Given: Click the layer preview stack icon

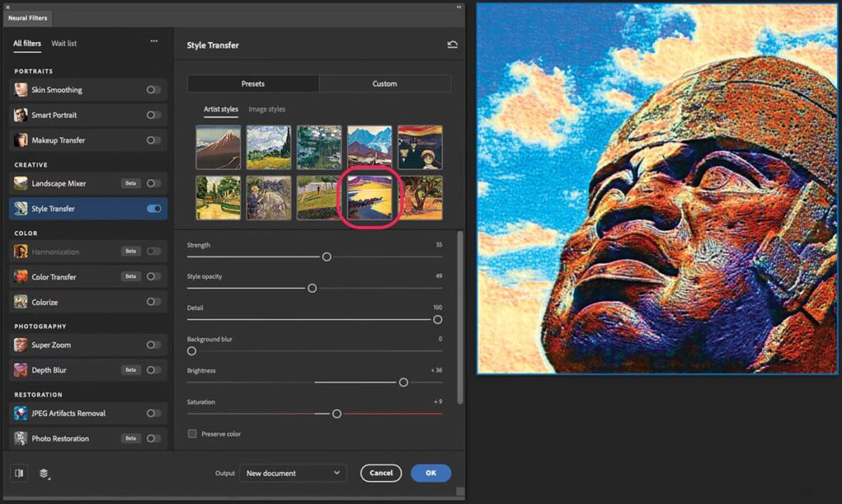Looking at the screenshot, I should 44,474.
